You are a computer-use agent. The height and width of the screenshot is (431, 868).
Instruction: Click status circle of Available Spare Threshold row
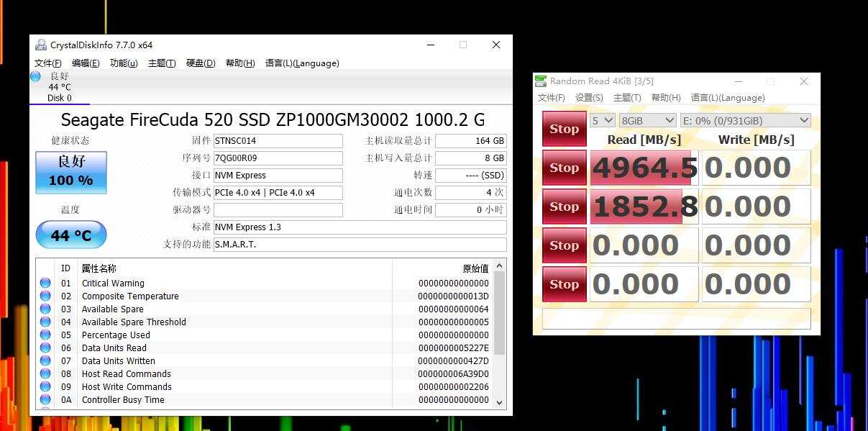pos(45,322)
